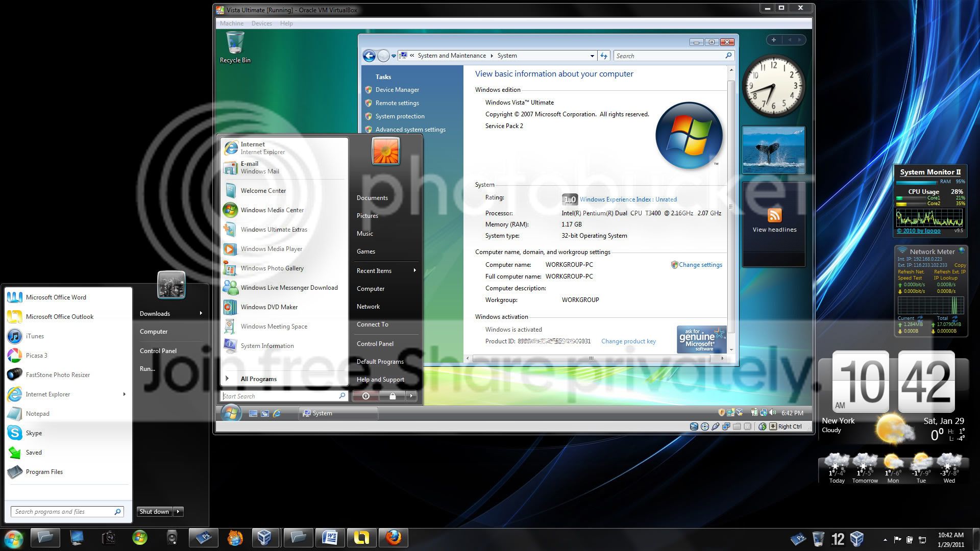Click the mouse integration globe status icon
980x551 pixels.
click(762, 427)
